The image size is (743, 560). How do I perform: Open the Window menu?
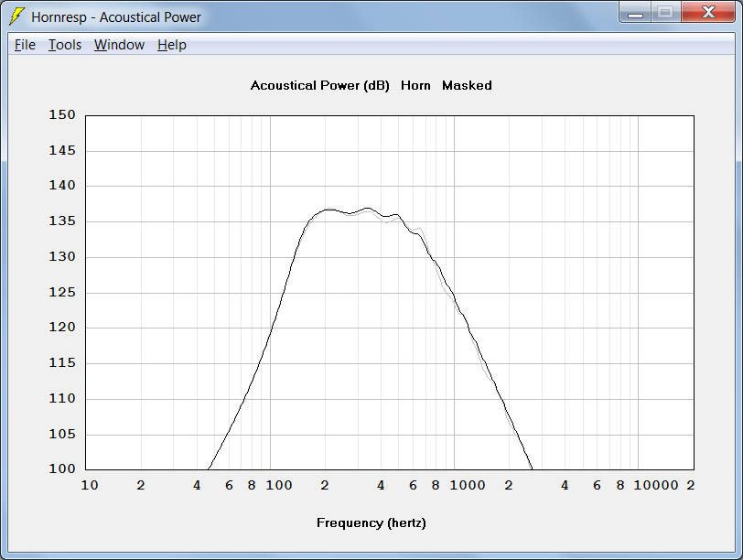pyautogui.click(x=119, y=45)
